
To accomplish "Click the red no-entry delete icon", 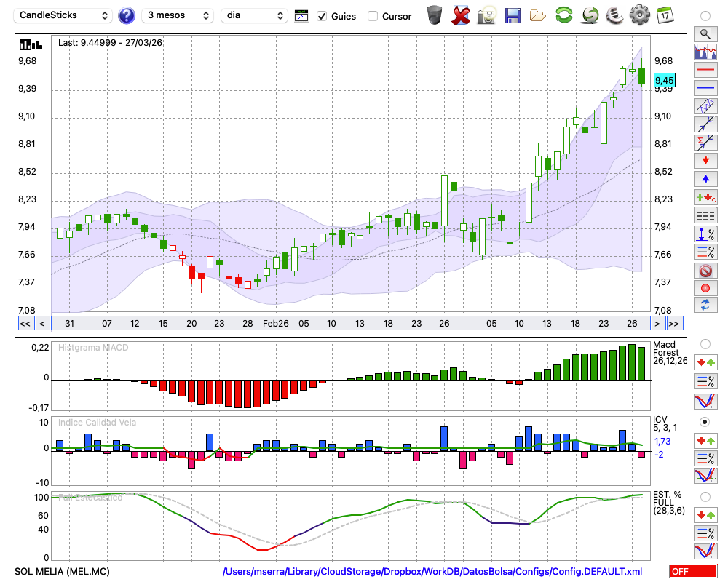I will click(x=705, y=271).
